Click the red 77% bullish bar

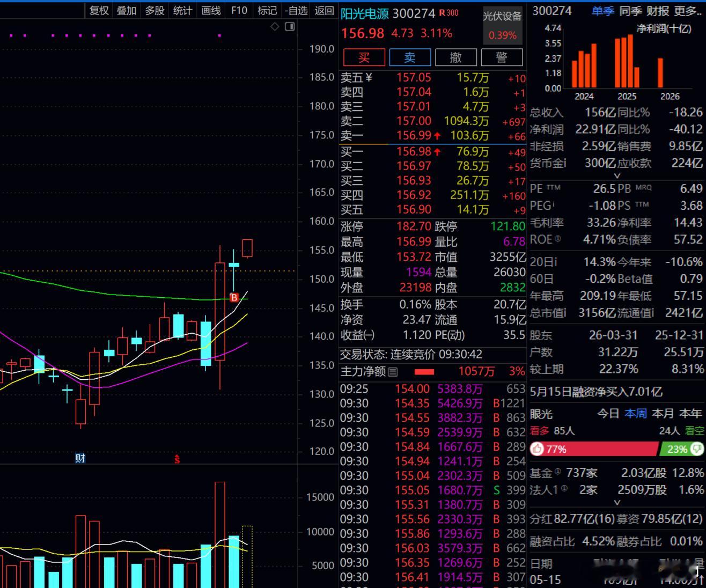[594, 449]
